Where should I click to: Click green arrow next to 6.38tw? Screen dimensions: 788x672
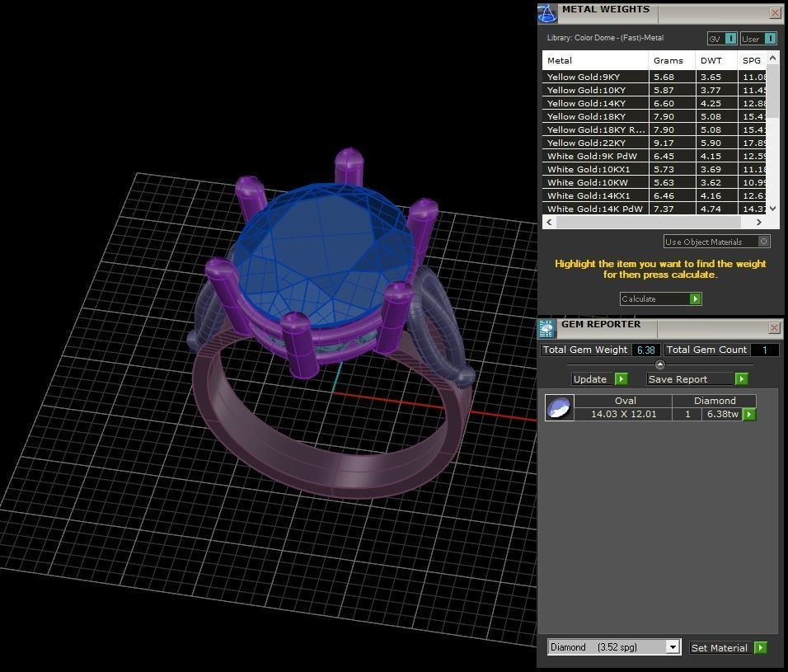pyautogui.click(x=749, y=414)
